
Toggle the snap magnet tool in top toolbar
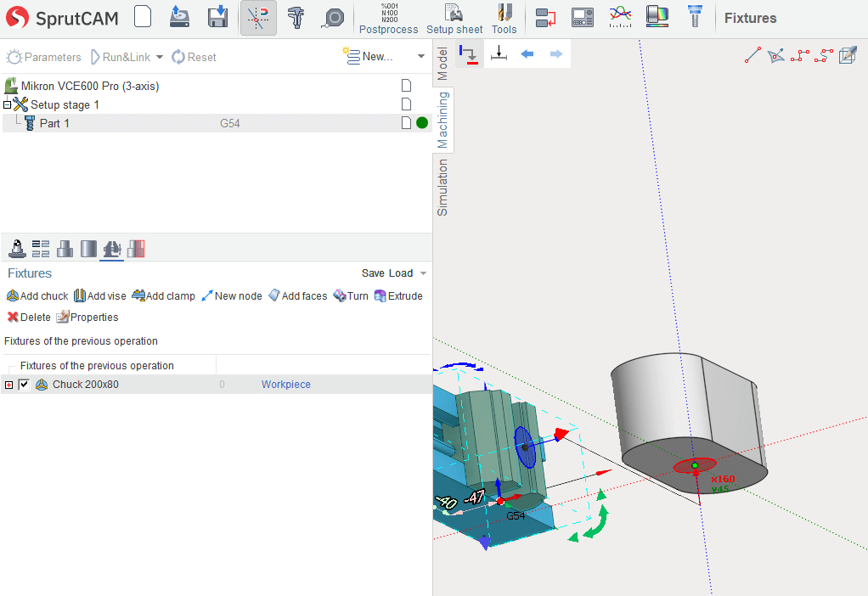pyautogui.click(x=258, y=18)
